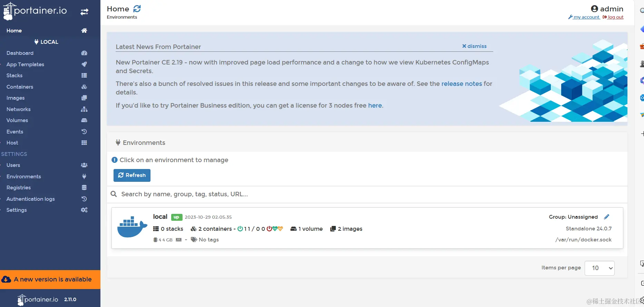Click the Portainer.io logo at top left
Viewport: 644px width, 307px height.
click(x=35, y=11)
